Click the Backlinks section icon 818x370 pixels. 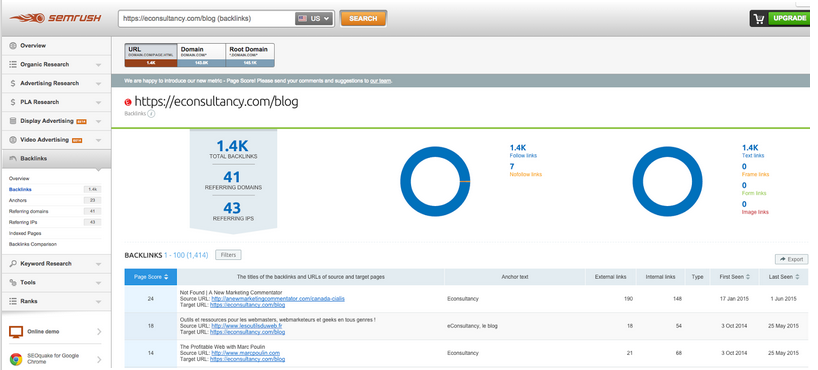[13, 158]
